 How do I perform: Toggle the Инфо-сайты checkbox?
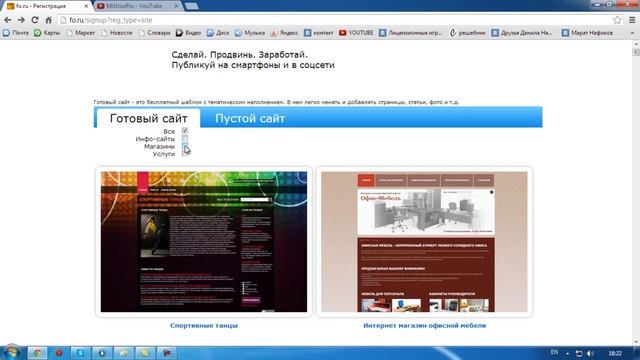[x=185, y=138]
